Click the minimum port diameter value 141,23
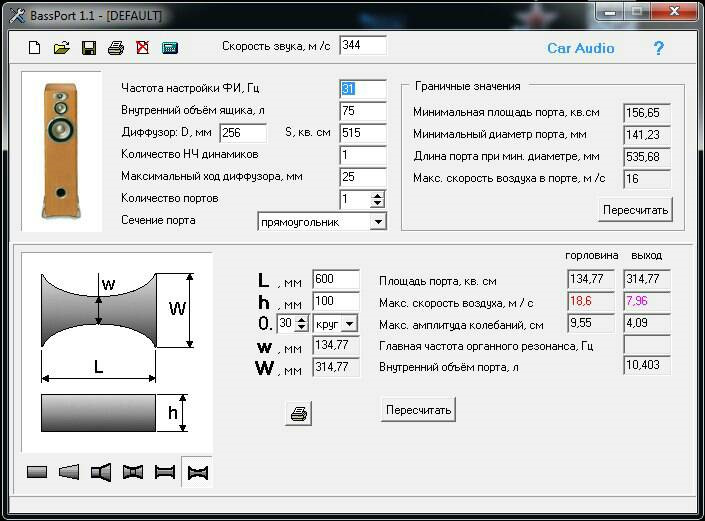Image resolution: width=705 pixels, height=521 pixels. point(647,135)
